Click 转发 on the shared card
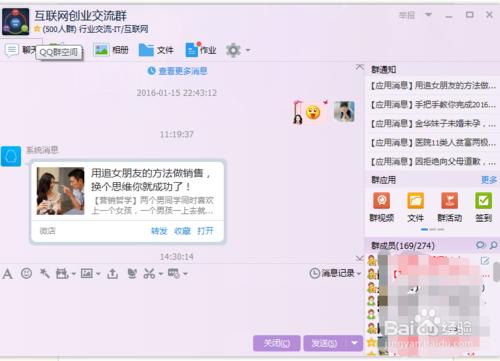The height and width of the screenshot is (361, 500). (x=159, y=231)
